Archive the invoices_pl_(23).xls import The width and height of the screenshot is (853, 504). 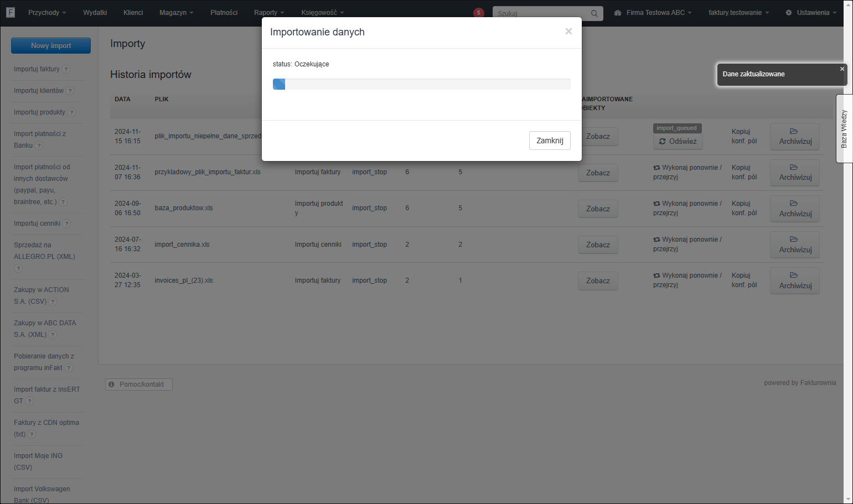(795, 280)
